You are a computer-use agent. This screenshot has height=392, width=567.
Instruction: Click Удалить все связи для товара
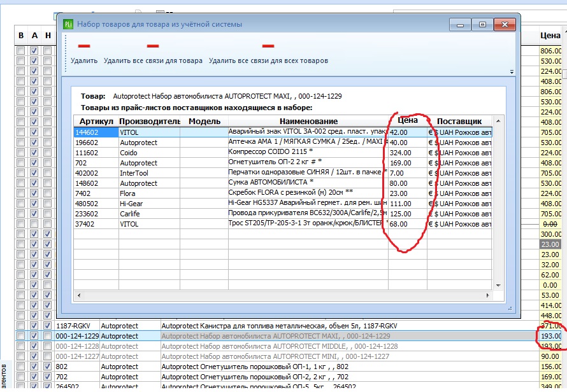coord(153,53)
